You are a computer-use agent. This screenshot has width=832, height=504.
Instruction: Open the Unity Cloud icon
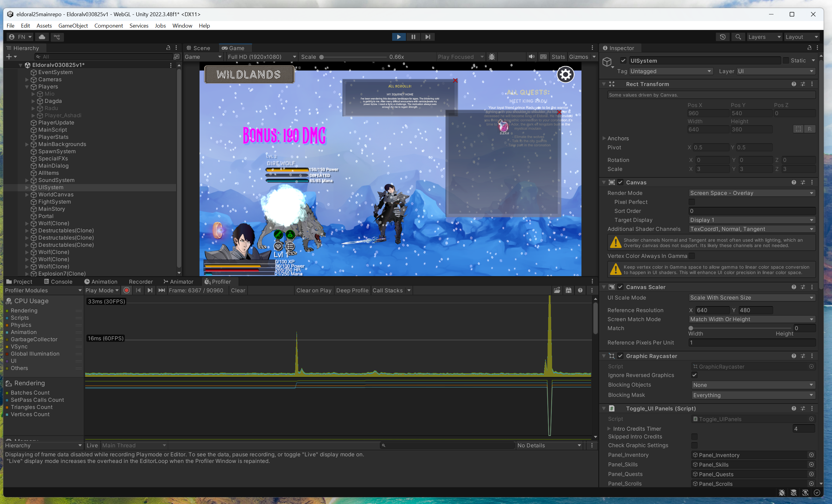pyautogui.click(x=42, y=37)
